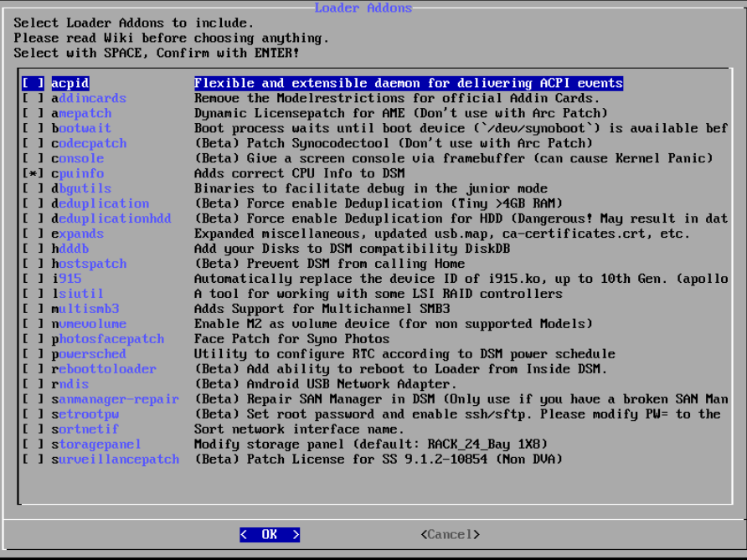
Task: Check the bootwait addon box
Action: point(33,129)
